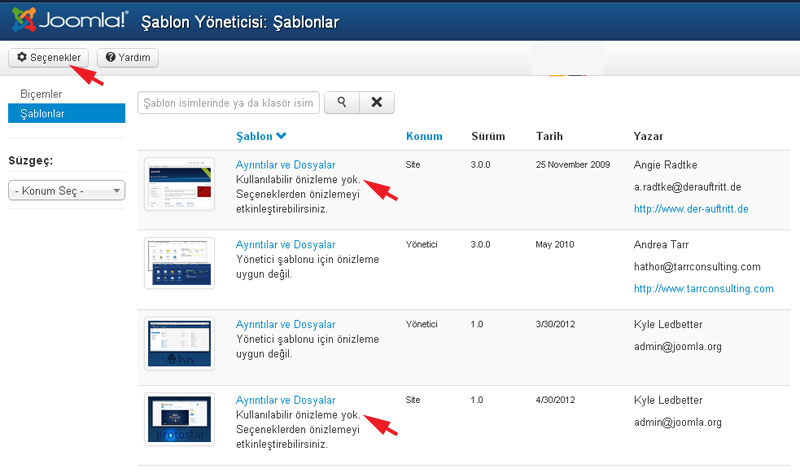Open Yardım help button
The width and height of the screenshot is (800, 473).
(128, 57)
